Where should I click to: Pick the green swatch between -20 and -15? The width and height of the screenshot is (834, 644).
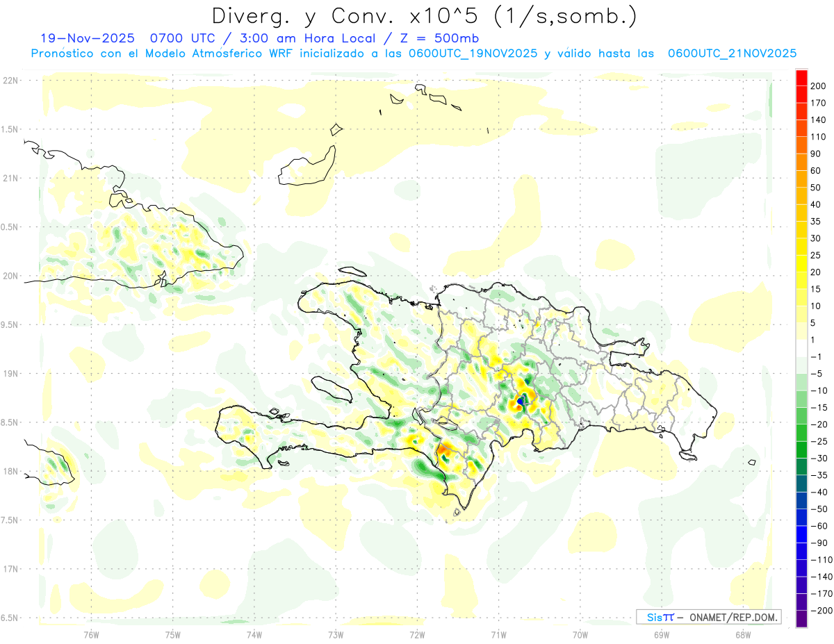[x=801, y=416]
